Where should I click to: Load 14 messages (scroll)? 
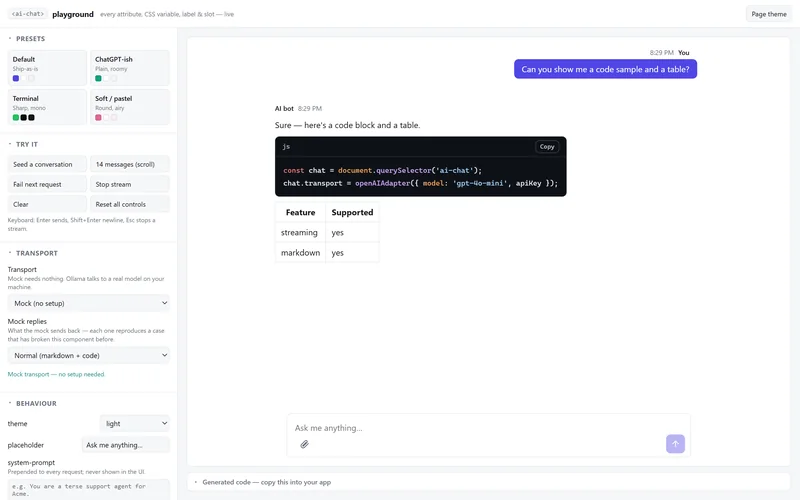point(130,164)
